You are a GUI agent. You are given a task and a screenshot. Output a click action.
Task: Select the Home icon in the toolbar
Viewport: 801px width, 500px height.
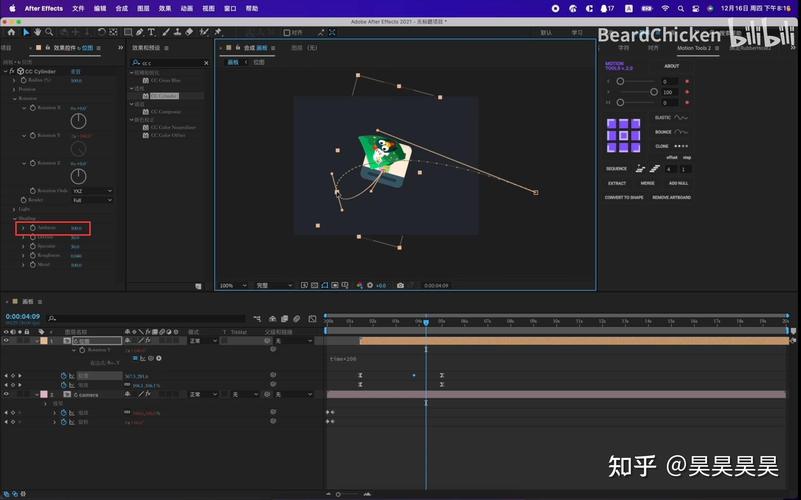tap(11, 32)
